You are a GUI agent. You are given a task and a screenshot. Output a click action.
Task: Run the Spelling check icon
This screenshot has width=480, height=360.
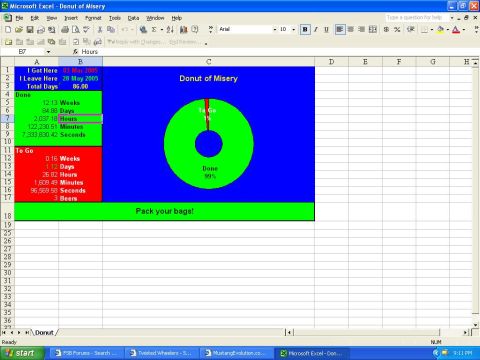click(x=86, y=30)
